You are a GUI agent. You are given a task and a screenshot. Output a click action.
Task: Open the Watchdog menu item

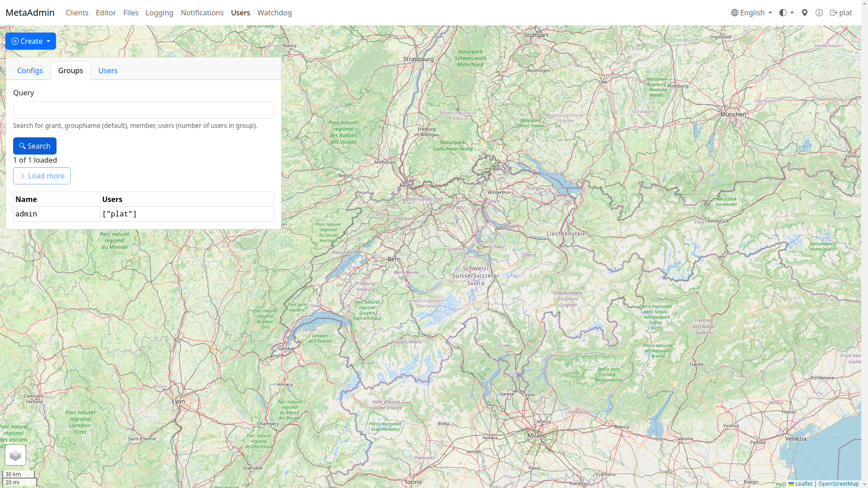pyautogui.click(x=274, y=13)
